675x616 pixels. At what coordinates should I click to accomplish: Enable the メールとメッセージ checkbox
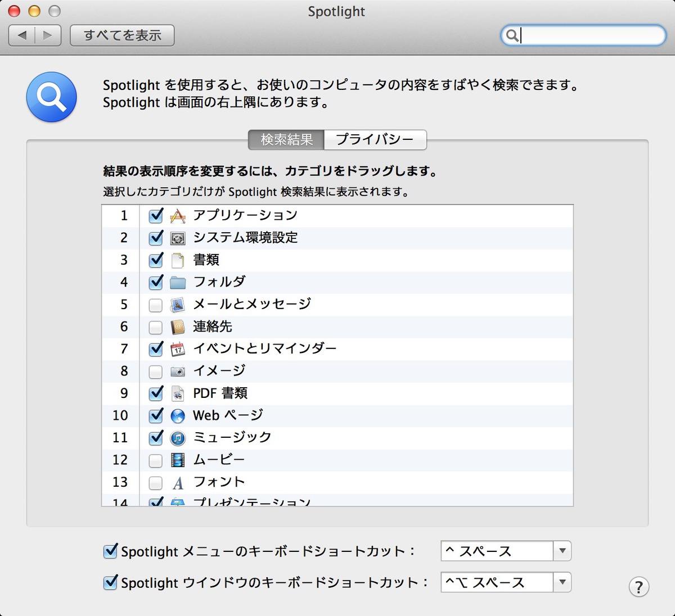click(x=156, y=305)
